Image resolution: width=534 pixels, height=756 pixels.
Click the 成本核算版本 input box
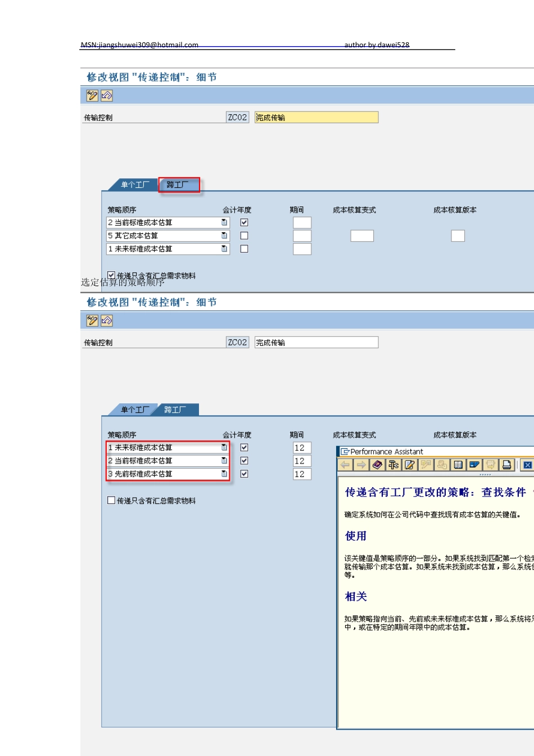pos(458,236)
